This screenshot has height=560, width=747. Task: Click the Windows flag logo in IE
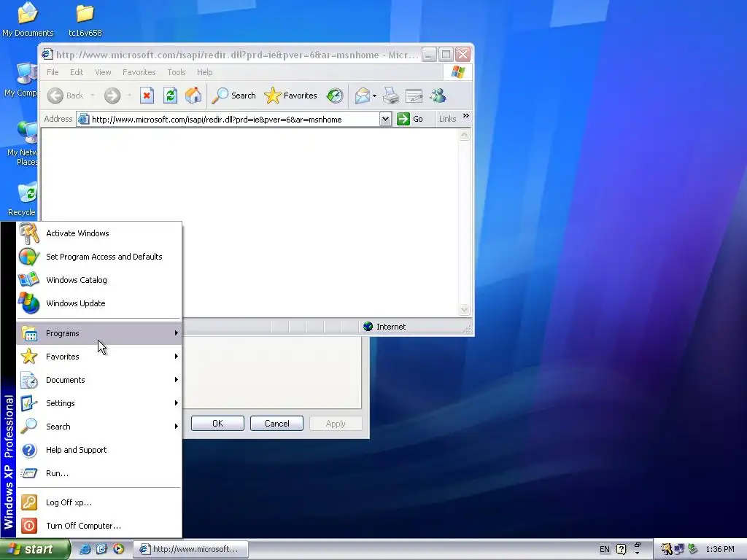pyautogui.click(x=458, y=72)
